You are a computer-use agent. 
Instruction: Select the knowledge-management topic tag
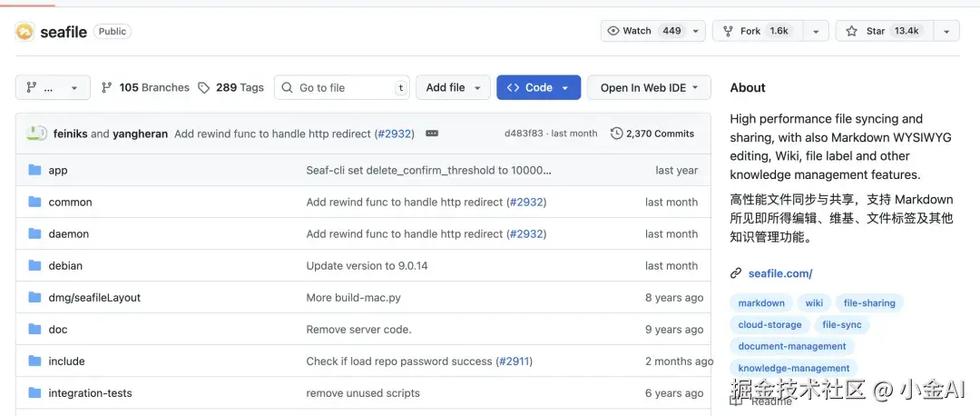click(794, 369)
